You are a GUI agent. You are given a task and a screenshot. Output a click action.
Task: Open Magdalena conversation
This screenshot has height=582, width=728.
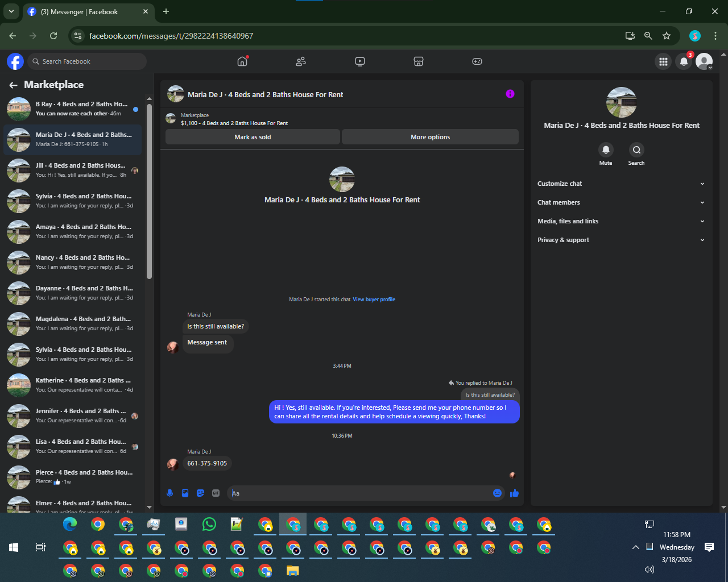(x=73, y=324)
